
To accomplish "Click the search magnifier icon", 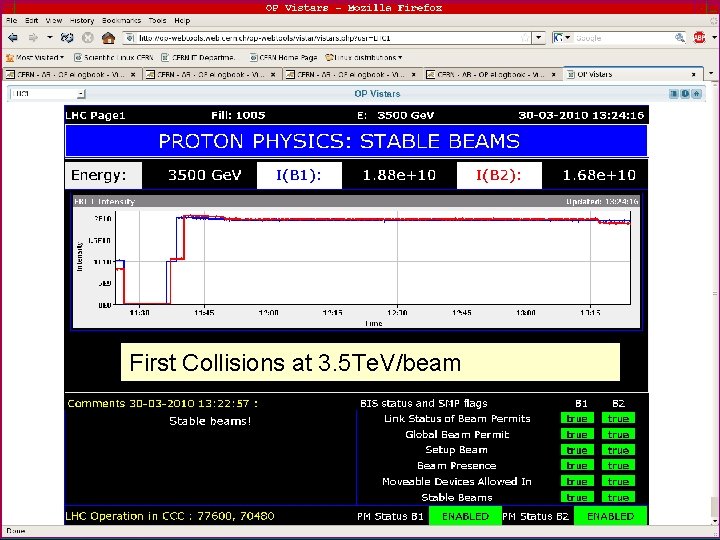I will tap(680, 38).
